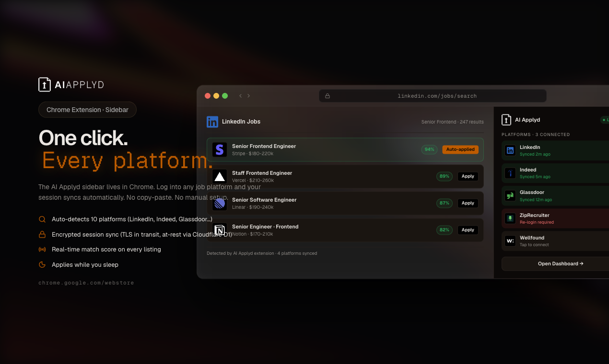
Task: Open the Senior Frontend Engineer job title
Action: point(264,146)
